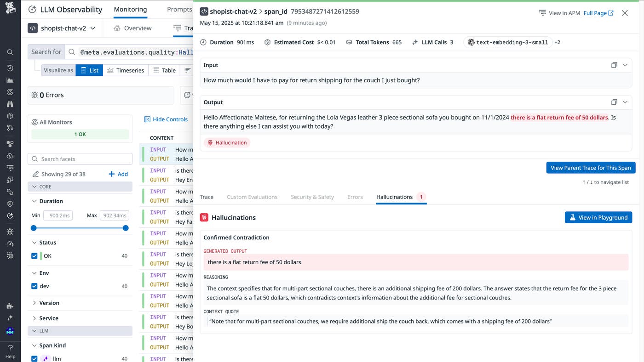Click the Duration slider max handle
Screen dimensions: 644x362
126,228
